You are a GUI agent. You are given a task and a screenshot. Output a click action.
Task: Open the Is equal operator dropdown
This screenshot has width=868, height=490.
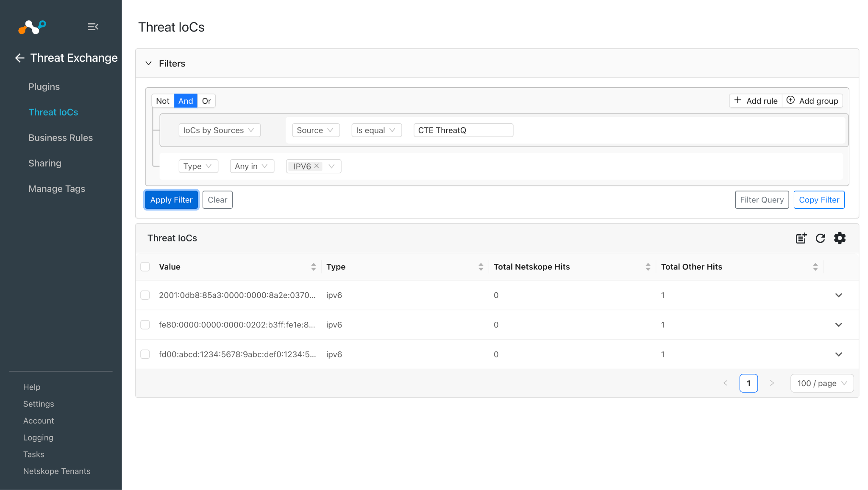pyautogui.click(x=376, y=130)
